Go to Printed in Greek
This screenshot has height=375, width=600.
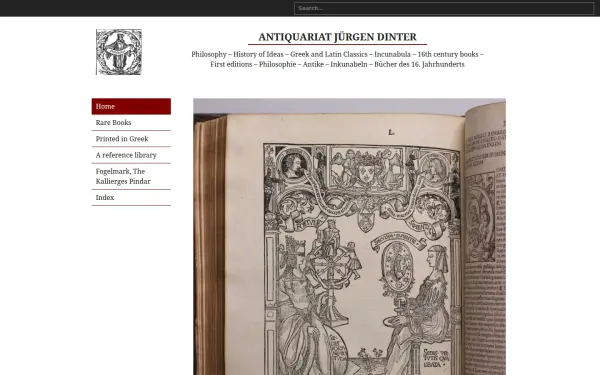click(131, 139)
